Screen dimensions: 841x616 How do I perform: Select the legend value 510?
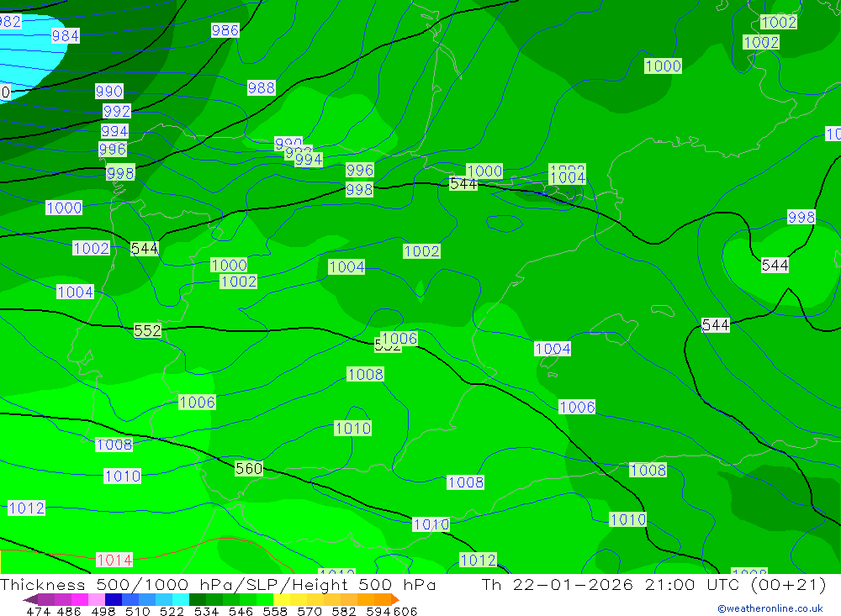[138, 611]
